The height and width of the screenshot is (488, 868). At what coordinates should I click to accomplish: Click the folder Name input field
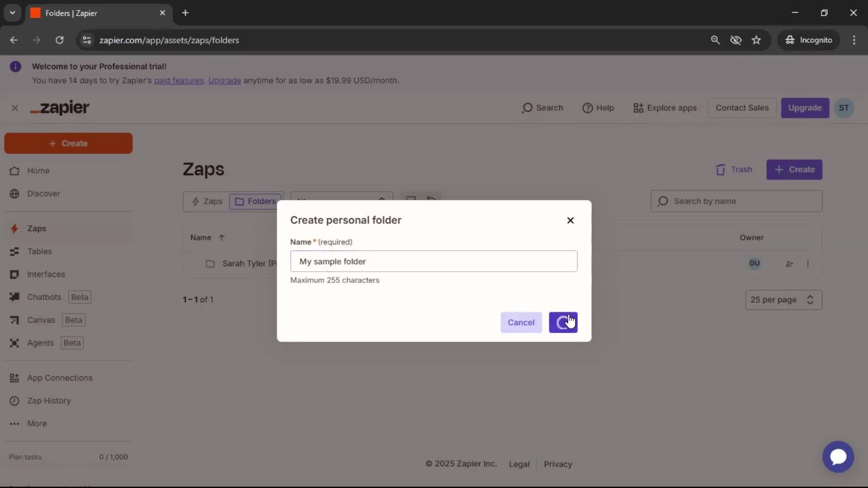click(x=434, y=261)
